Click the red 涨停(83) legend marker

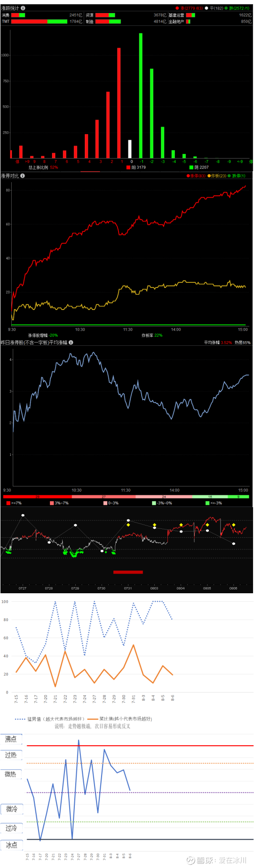tap(188, 176)
